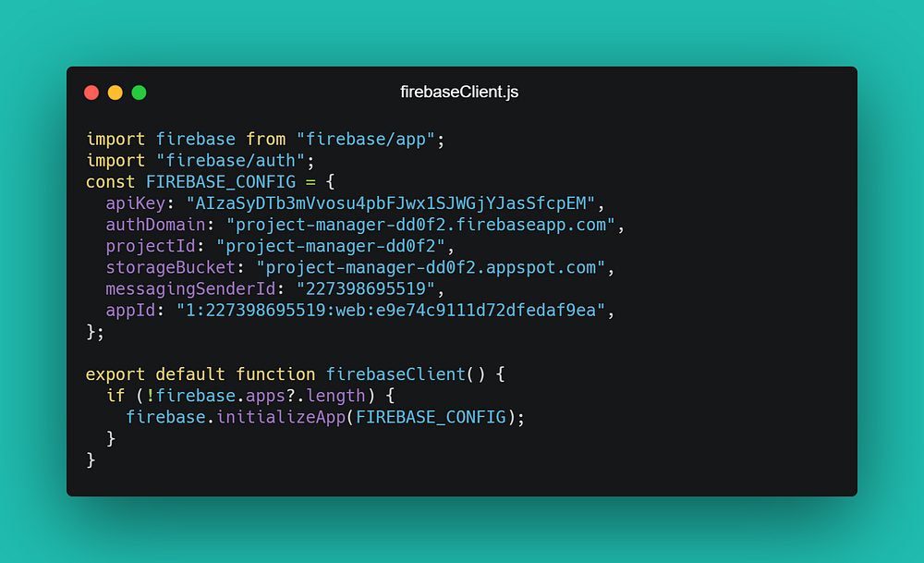Click the appId string value
This screenshot has height=563, width=924.
coord(391,310)
